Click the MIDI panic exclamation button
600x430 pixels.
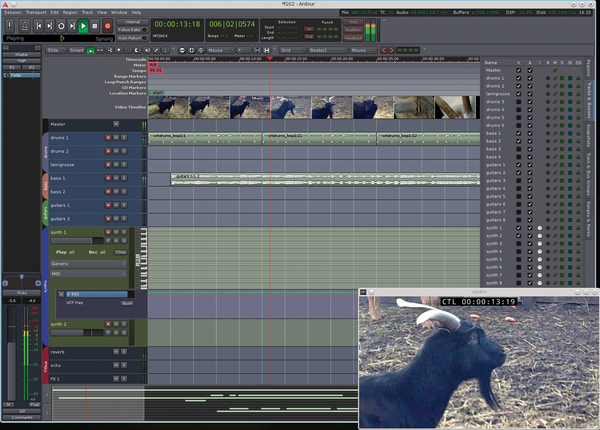pos(10,26)
